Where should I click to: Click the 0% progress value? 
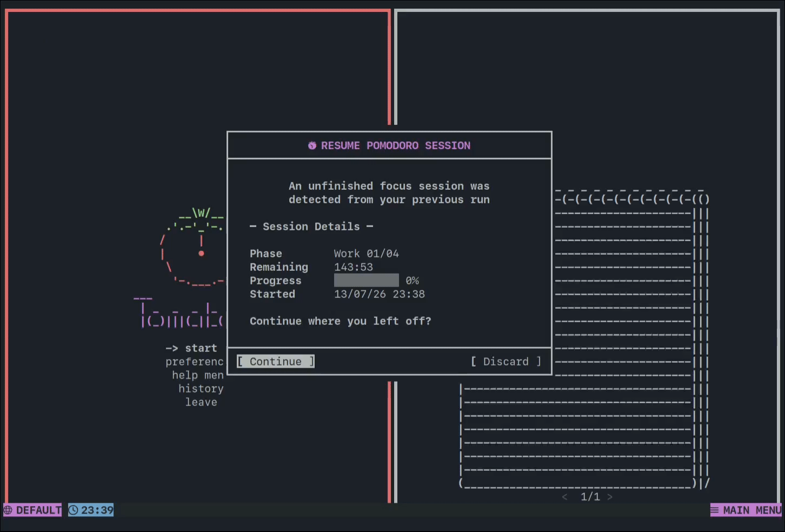click(413, 281)
